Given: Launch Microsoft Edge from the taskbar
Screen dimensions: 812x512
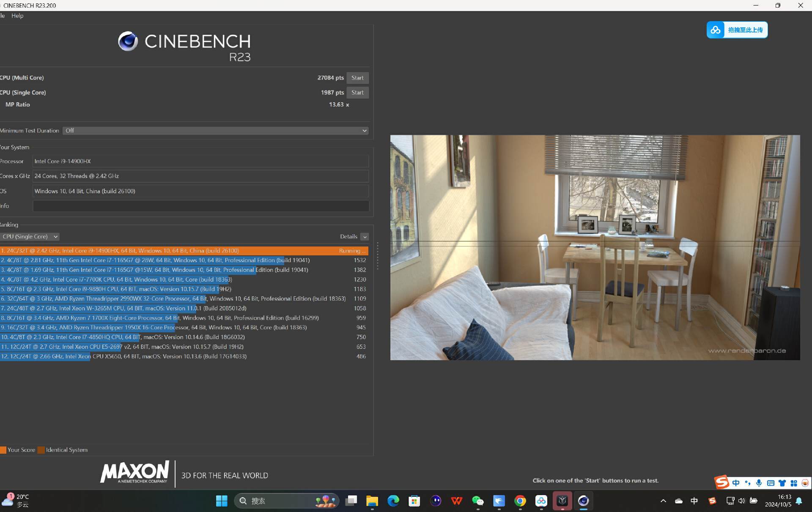Looking at the screenshot, I should [393, 501].
